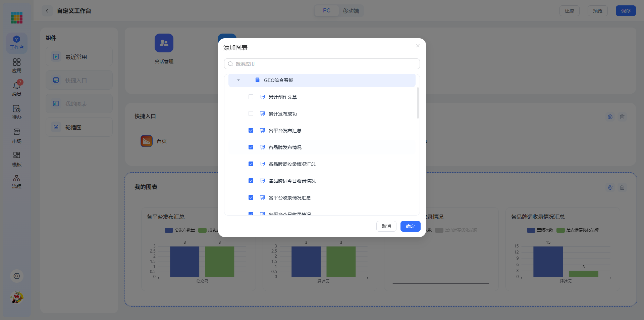Click the 各平台发布汇总 chart title

tap(166, 217)
